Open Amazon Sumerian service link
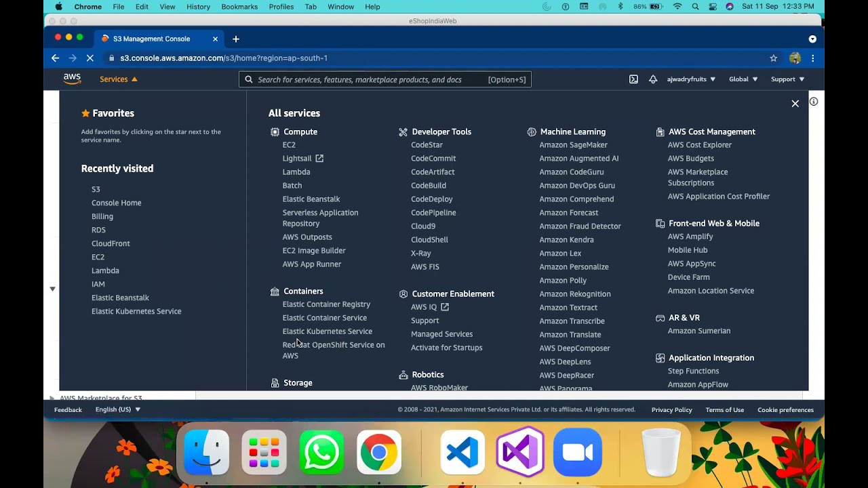Viewport: 868px width, 488px height. pyautogui.click(x=698, y=331)
